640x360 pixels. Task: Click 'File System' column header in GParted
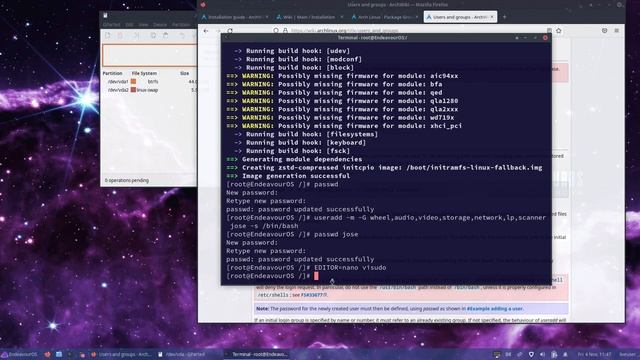(144, 73)
